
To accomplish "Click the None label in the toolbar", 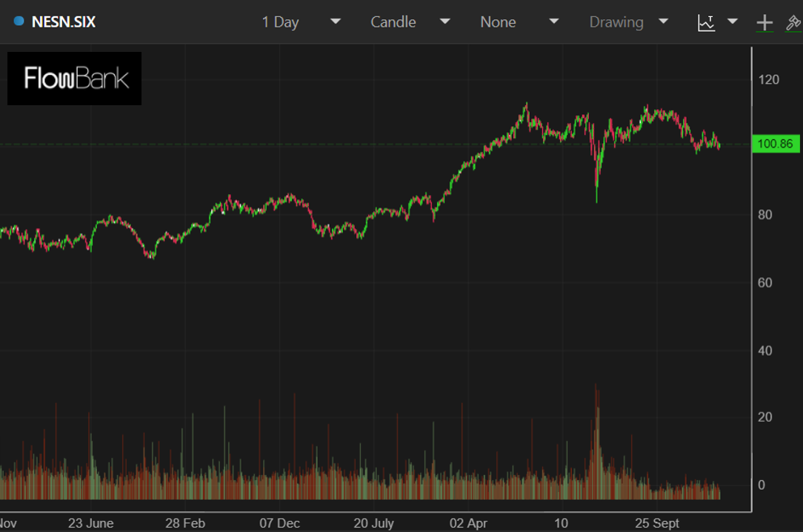I will 498,22.
